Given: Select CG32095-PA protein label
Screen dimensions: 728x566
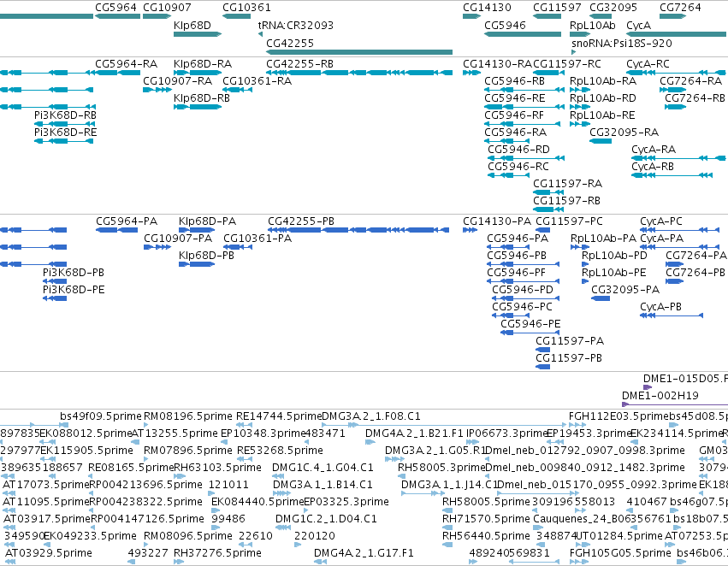Looking at the screenshot, I should (625, 290).
